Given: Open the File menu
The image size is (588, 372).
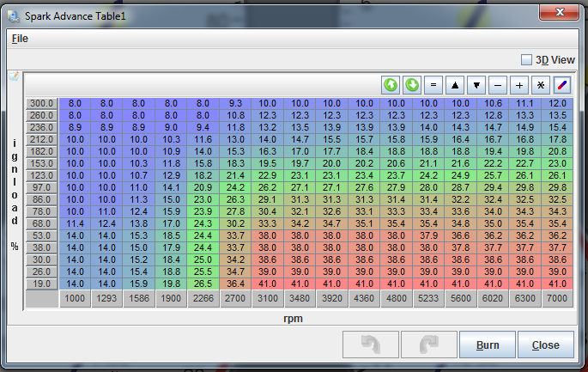Looking at the screenshot, I should [x=19, y=39].
